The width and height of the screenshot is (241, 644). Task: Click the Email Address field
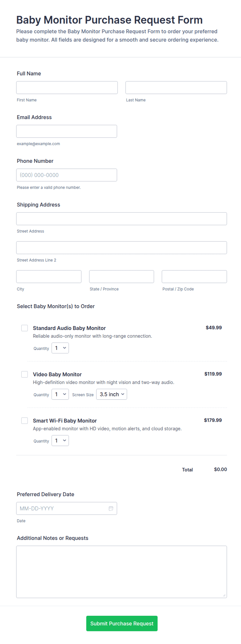pos(67,131)
